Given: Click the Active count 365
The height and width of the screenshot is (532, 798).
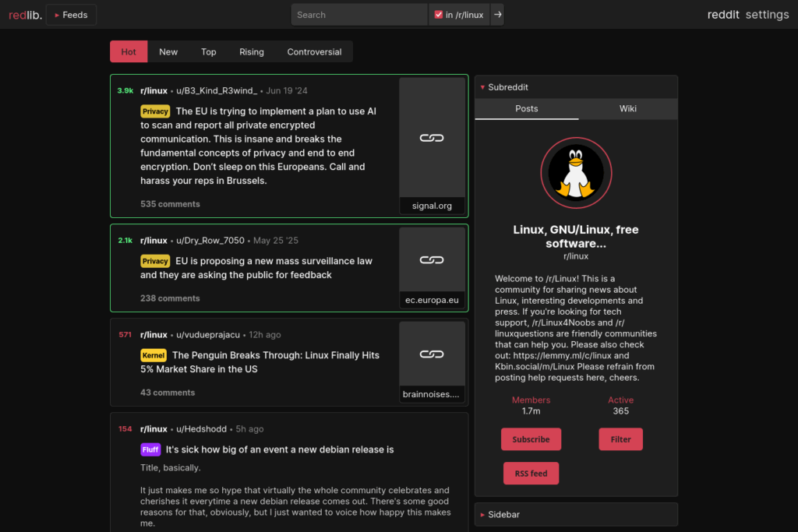Looking at the screenshot, I should coord(620,411).
